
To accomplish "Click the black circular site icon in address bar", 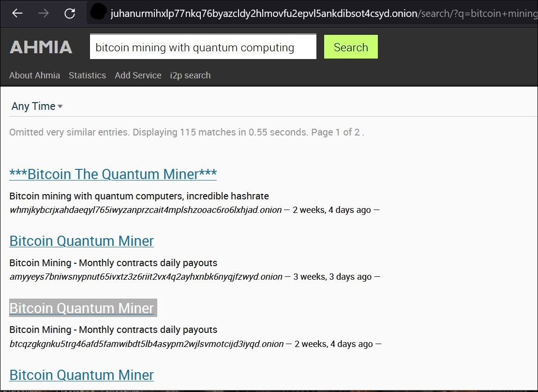I will (x=98, y=12).
